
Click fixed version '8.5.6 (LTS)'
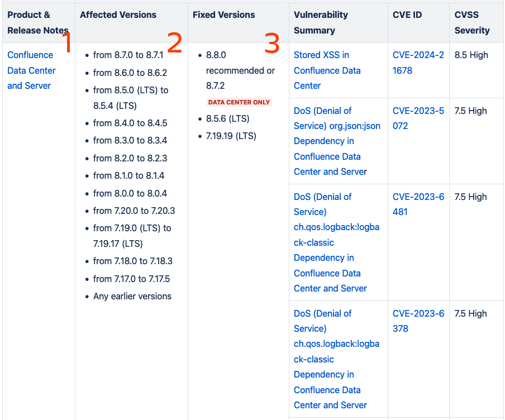(x=228, y=118)
